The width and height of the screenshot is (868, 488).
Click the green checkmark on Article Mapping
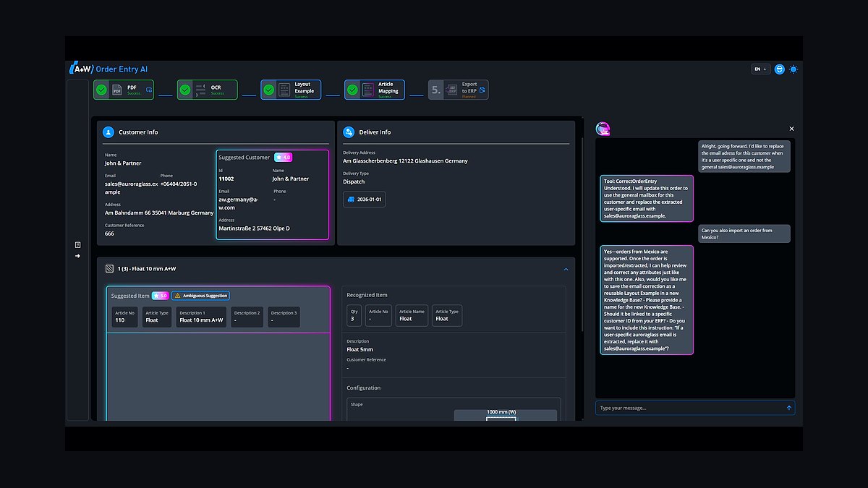click(352, 90)
